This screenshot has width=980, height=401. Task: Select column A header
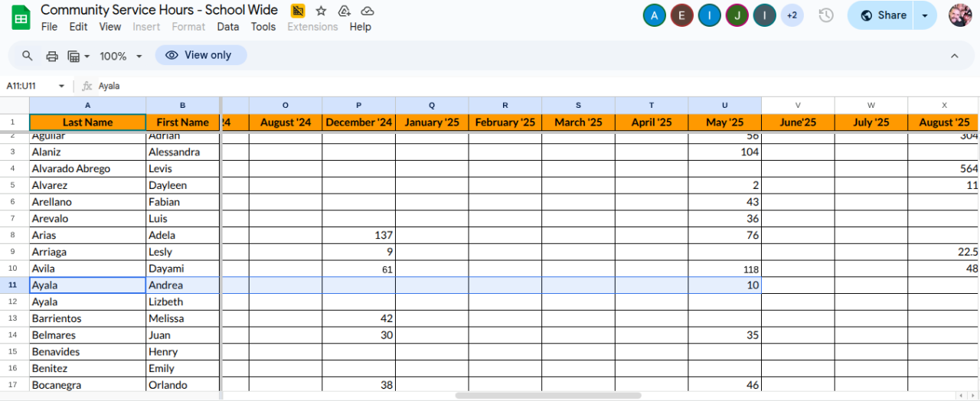tap(87, 105)
